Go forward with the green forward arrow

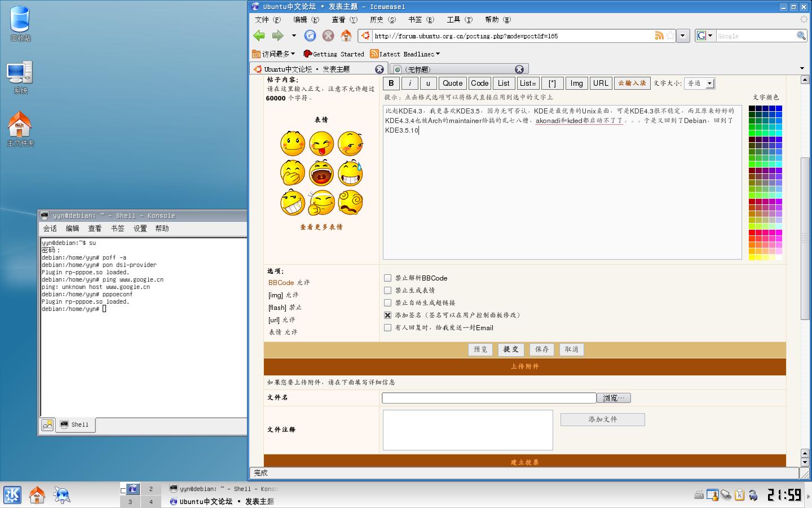(x=277, y=36)
